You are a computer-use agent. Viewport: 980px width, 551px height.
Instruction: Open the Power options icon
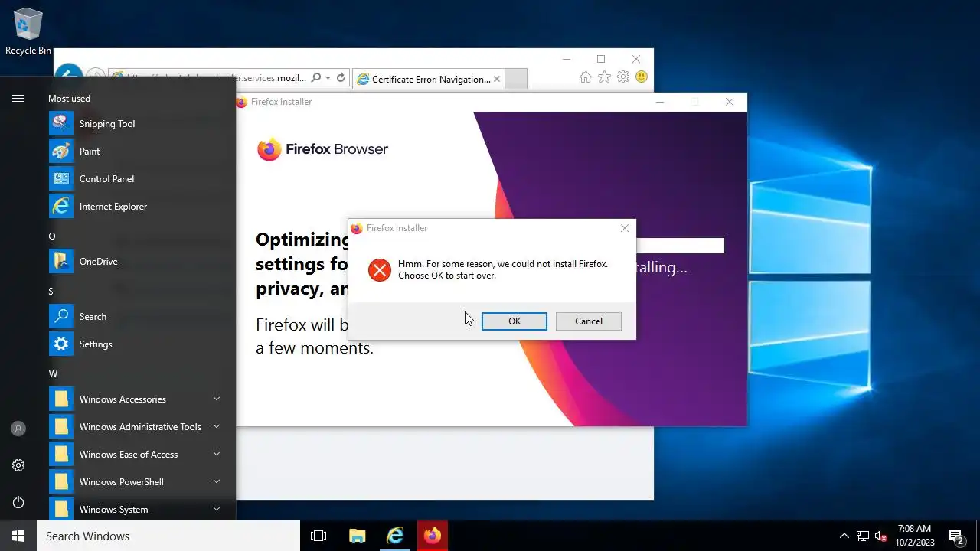(18, 502)
